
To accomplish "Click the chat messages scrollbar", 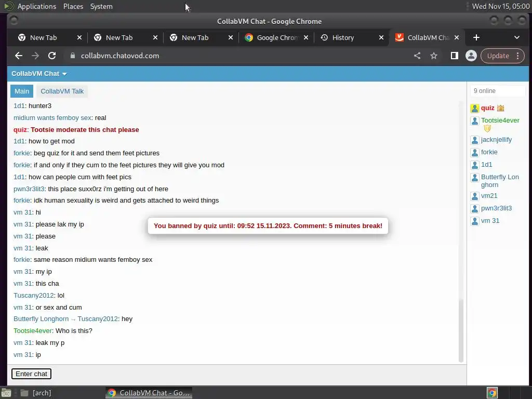I will [x=461, y=330].
